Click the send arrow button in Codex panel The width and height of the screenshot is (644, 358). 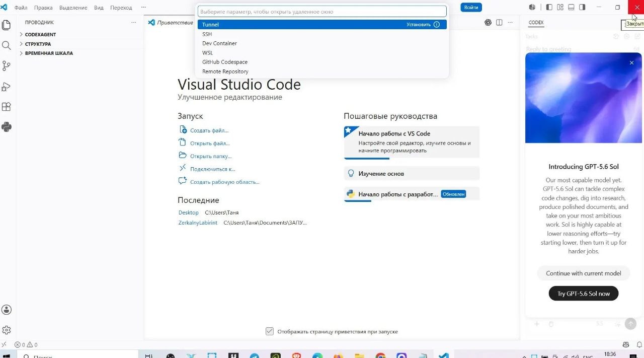click(630, 324)
